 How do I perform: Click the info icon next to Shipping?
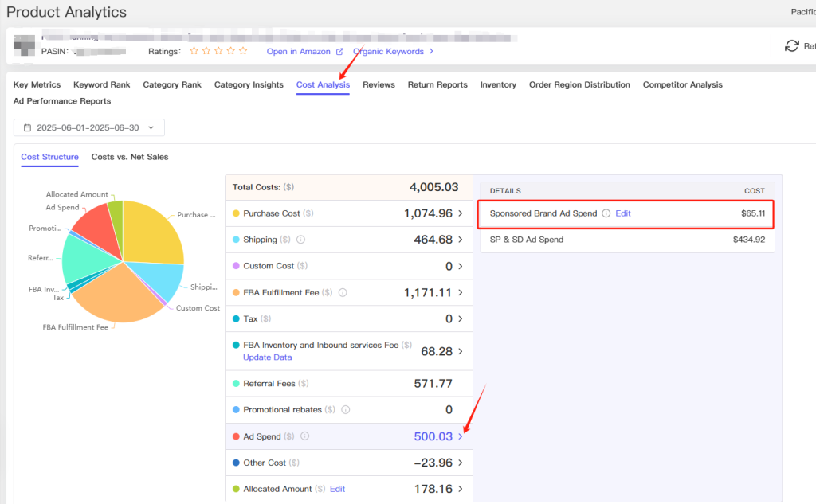[x=300, y=240]
